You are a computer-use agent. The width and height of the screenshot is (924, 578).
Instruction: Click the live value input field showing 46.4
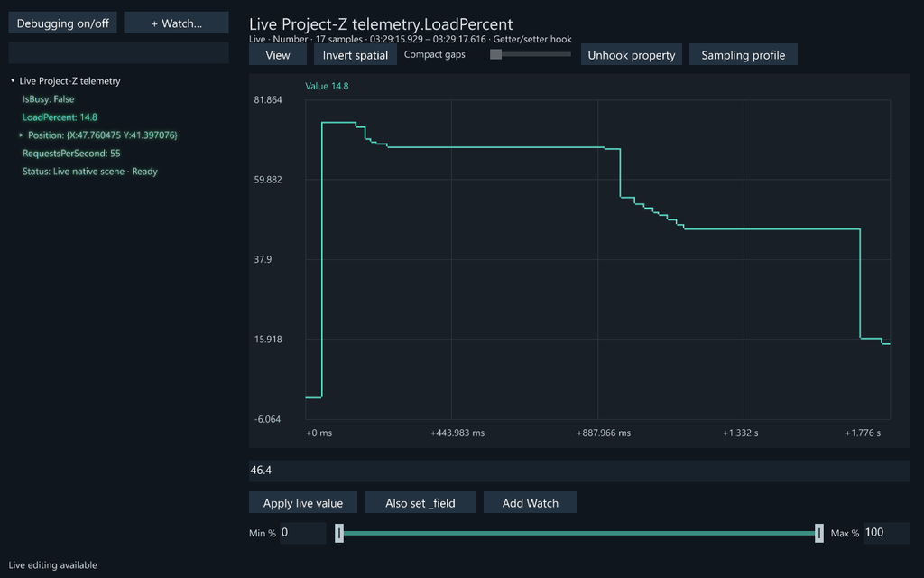(x=579, y=471)
